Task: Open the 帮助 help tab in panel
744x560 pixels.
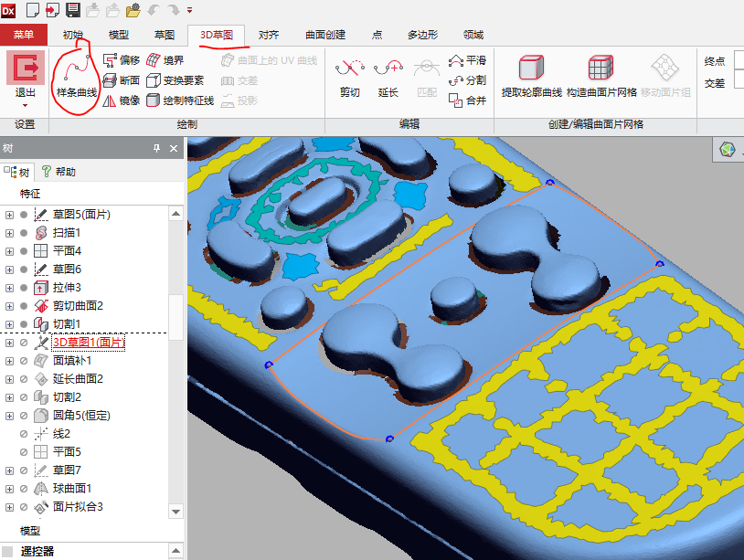Action: pyautogui.click(x=58, y=172)
